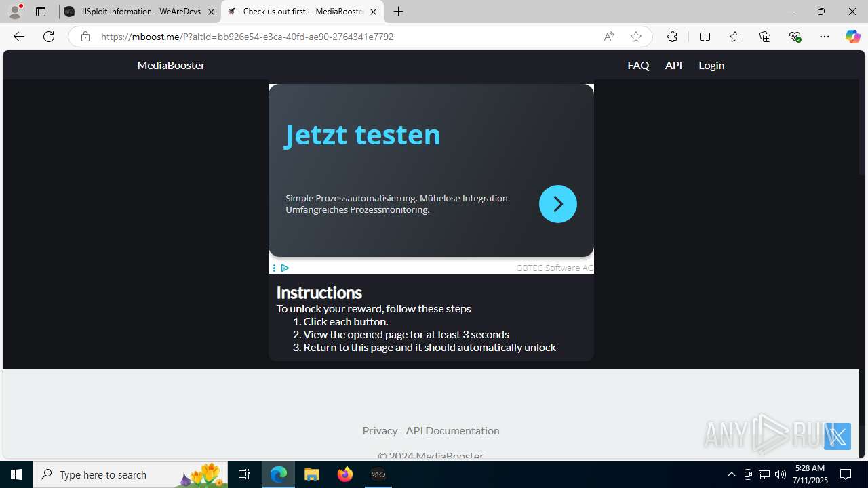Open the Login link
868x488 pixels.
tap(711, 65)
